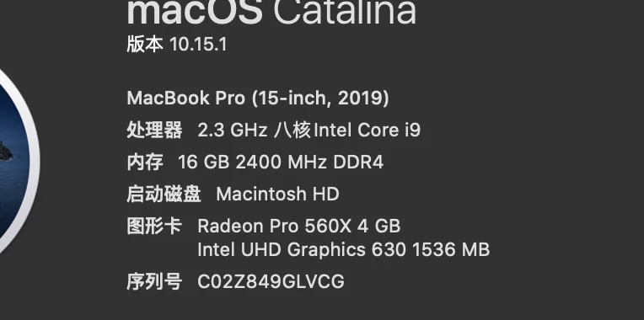Click Intel UHD Graphics 630 1536 MB text

tap(343, 250)
